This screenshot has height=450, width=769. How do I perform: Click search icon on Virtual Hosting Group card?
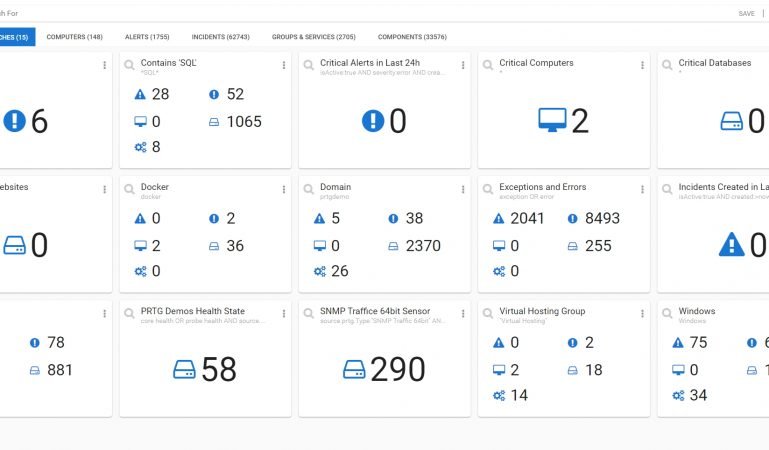pyautogui.click(x=488, y=313)
